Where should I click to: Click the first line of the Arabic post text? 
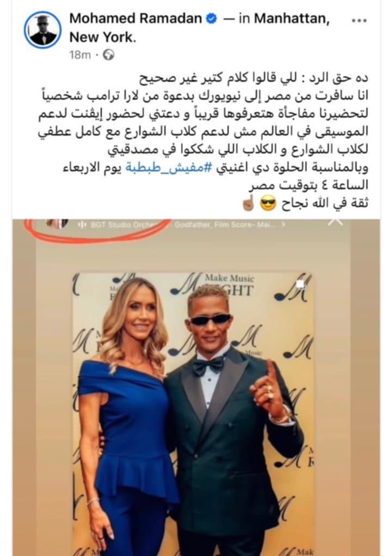coord(253,77)
